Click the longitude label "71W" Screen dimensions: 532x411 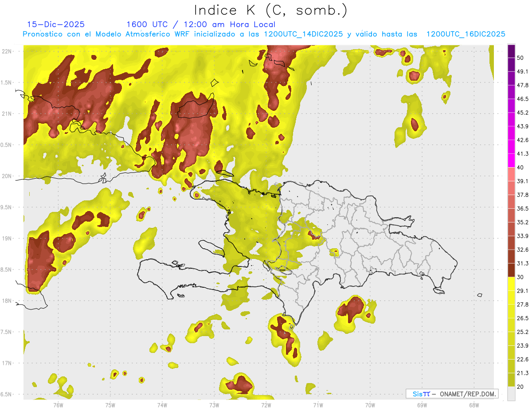[x=318, y=405]
